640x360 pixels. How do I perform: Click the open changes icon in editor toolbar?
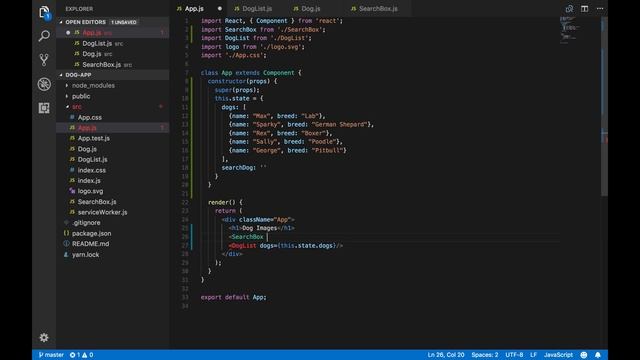click(569, 9)
